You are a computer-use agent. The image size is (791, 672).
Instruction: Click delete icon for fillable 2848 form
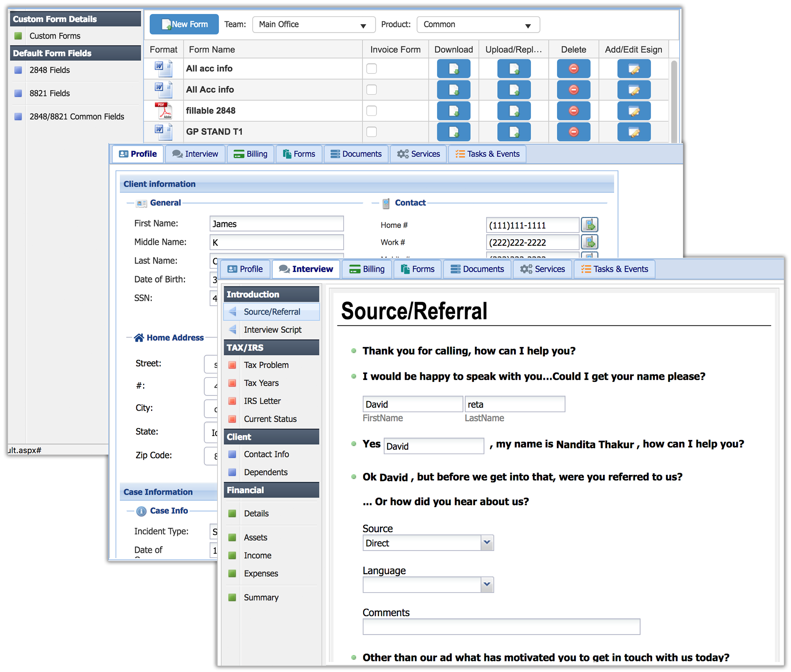(x=573, y=111)
